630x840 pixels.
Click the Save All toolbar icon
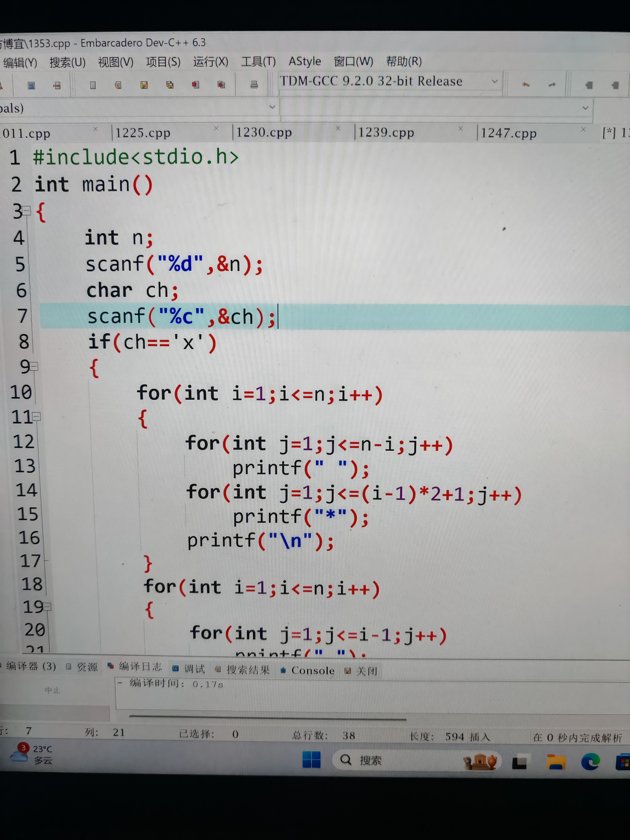170,85
